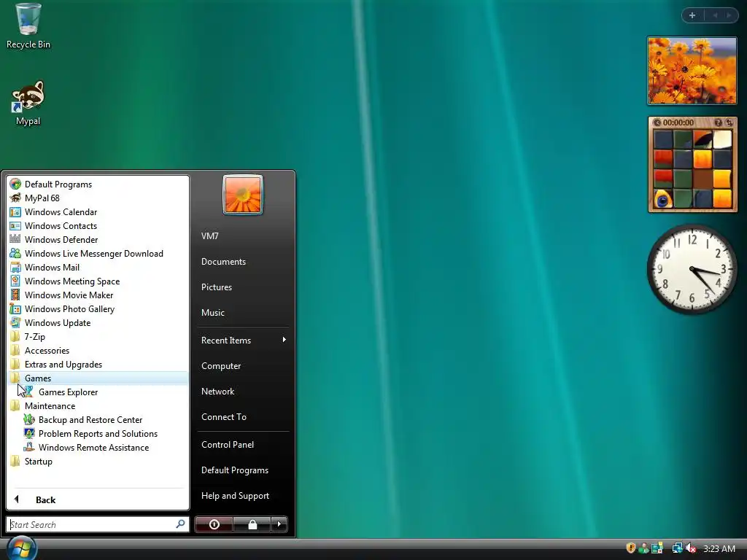Image resolution: width=747 pixels, height=560 pixels.
Task: Open Pictures from the Start menu
Action: pyautogui.click(x=243, y=287)
